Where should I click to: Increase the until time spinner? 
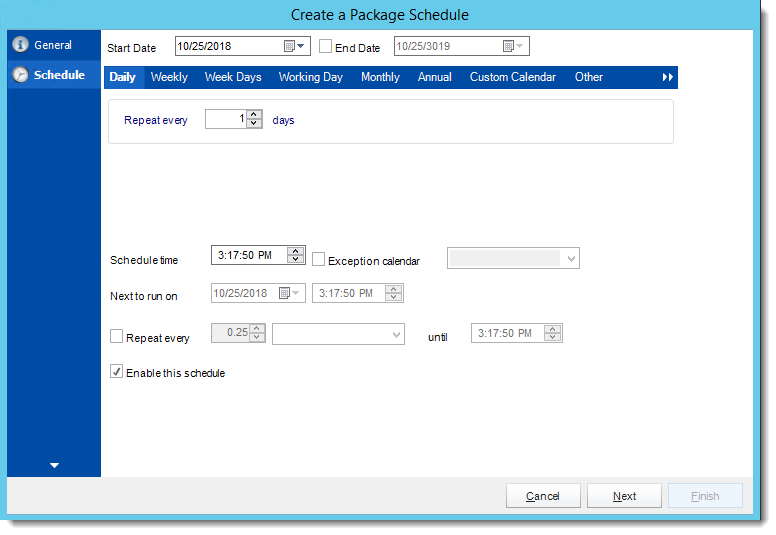(552, 329)
